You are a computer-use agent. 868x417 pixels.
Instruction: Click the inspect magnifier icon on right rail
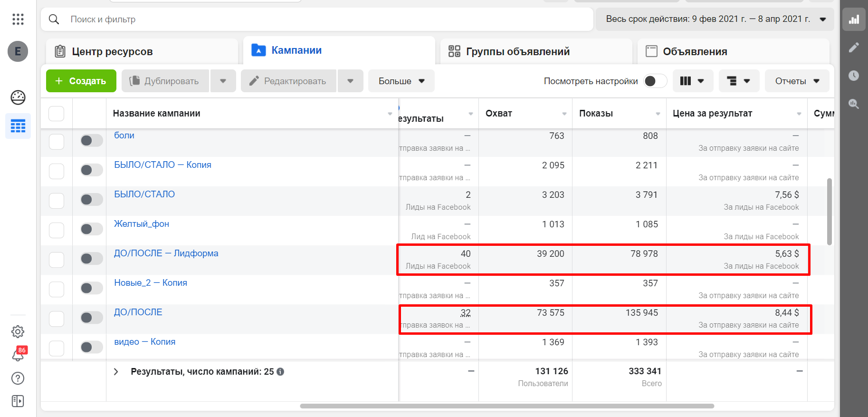coord(854,104)
